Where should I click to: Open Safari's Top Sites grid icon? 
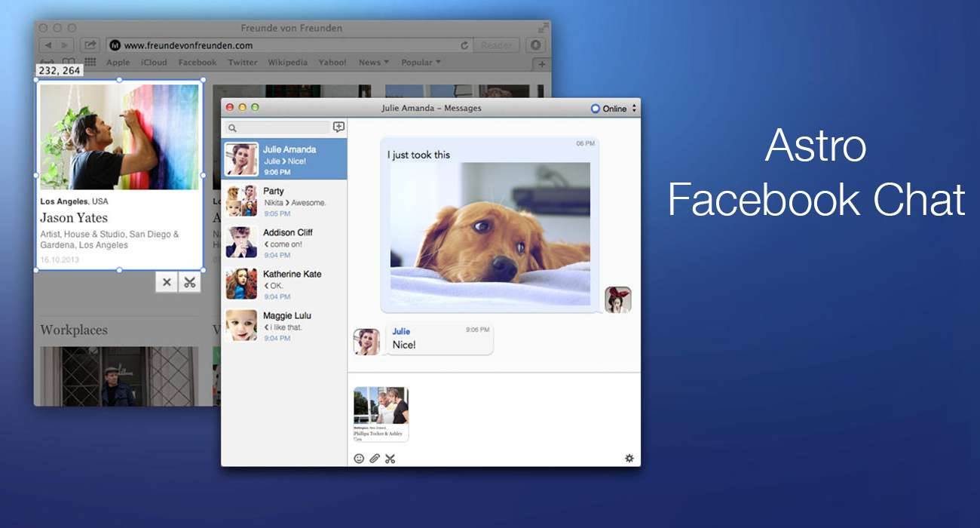pos(90,63)
